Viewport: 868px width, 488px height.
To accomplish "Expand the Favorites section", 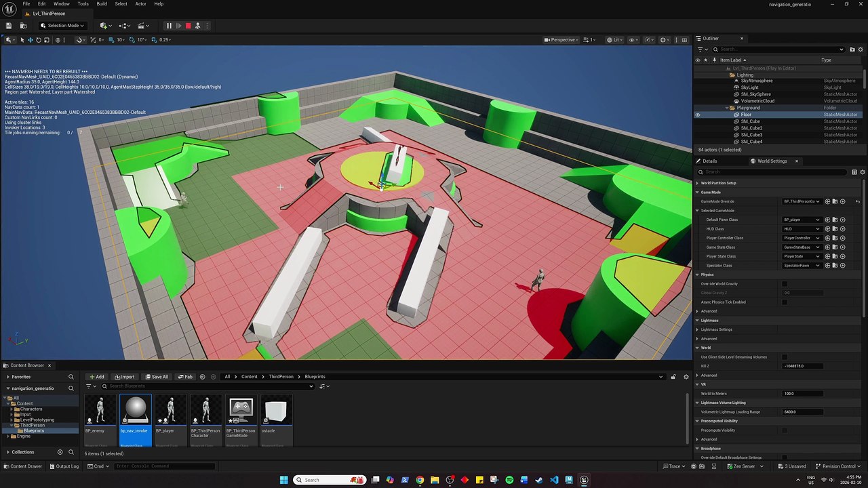I will pos(7,377).
